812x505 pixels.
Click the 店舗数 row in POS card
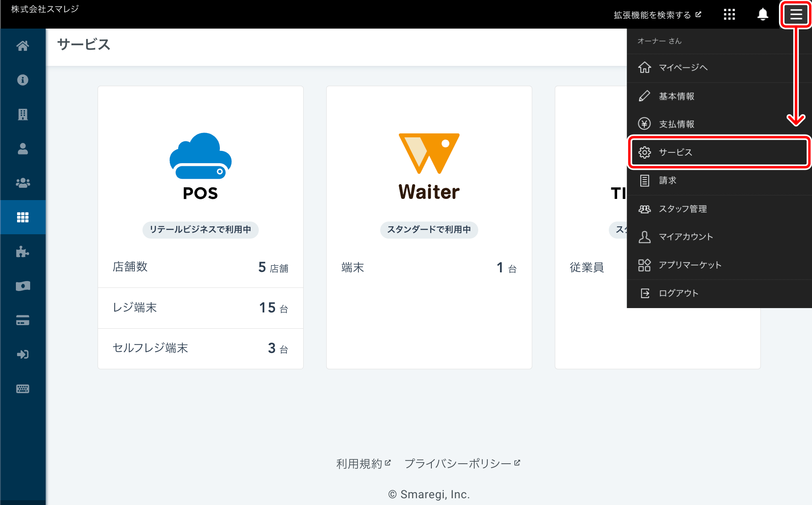tap(200, 267)
